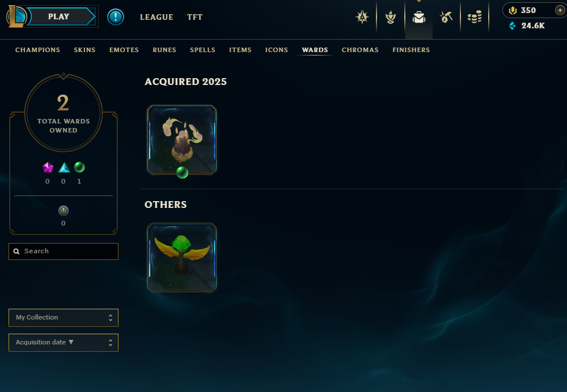Switch to the Champions tab
This screenshot has height=392, width=567.
click(x=37, y=50)
